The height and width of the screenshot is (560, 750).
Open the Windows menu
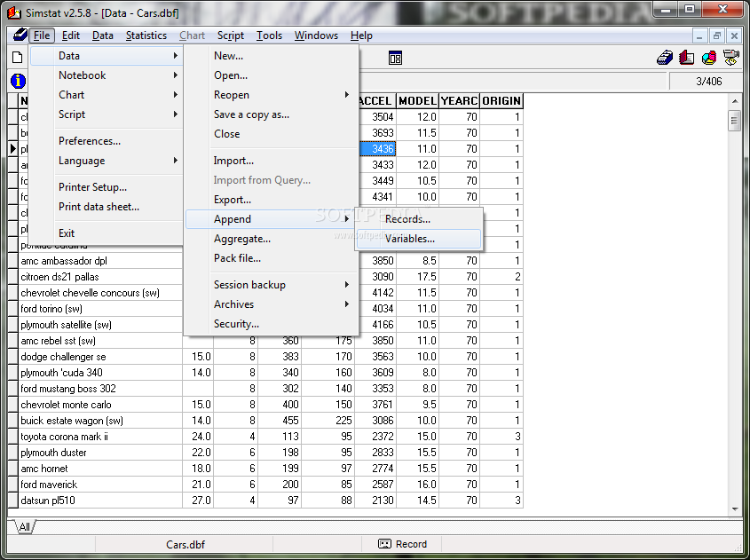[x=316, y=35]
